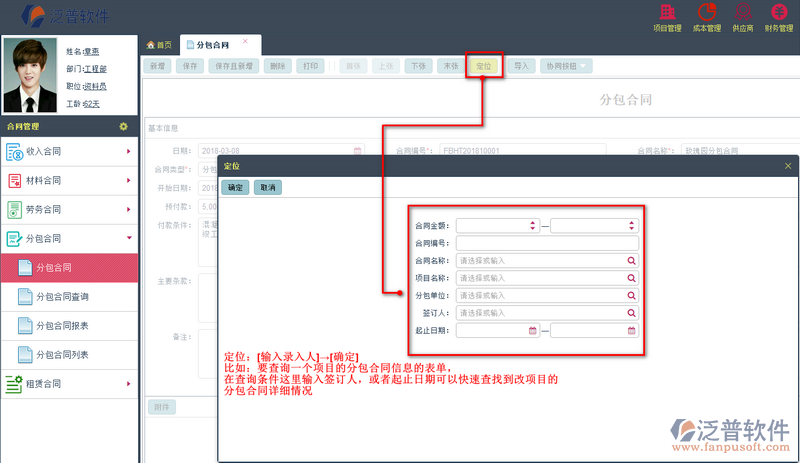
Task: Open calendar for 起止日期 end date
Action: pyautogui.click(x=631, y=331)
